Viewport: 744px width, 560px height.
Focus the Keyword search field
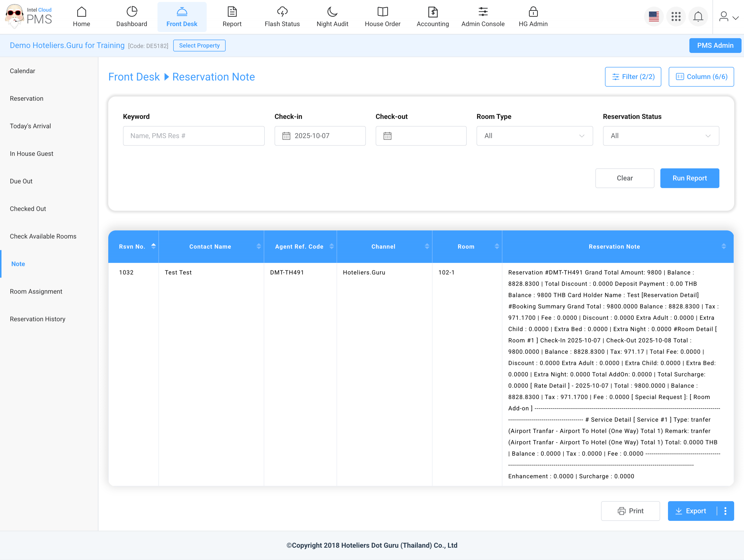pos(194,136)
